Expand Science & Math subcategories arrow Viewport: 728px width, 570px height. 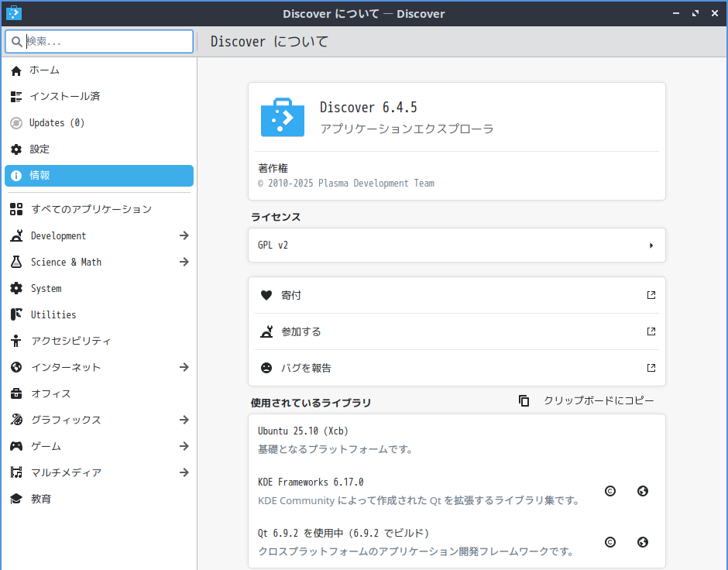click(184, 262)
